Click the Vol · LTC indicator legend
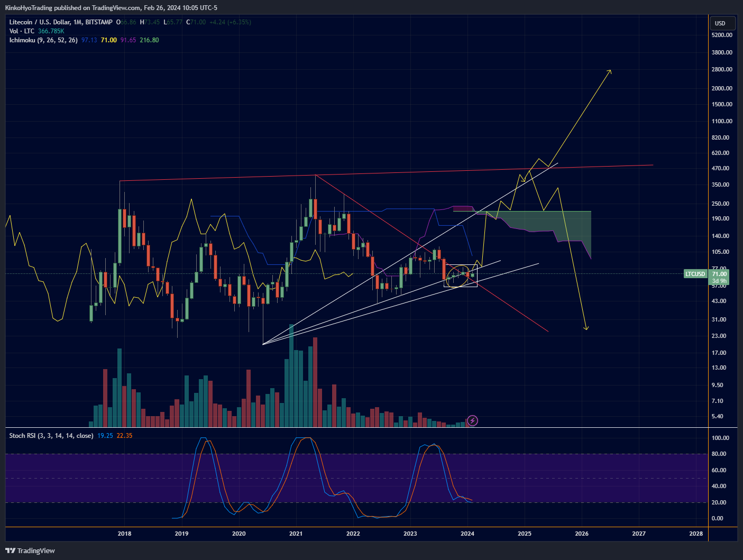The image size is (743, 560). click(22, 31)
